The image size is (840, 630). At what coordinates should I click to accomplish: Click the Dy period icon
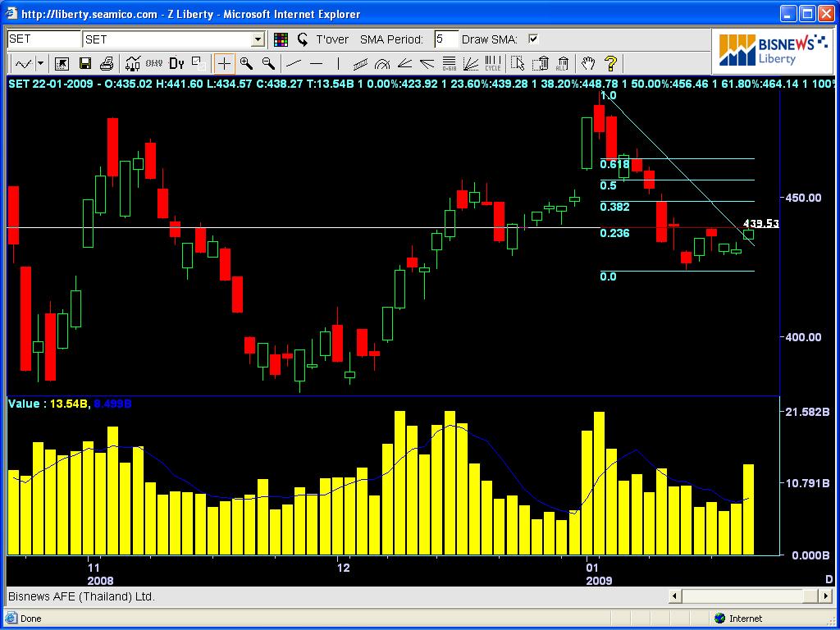coord(176,64)
